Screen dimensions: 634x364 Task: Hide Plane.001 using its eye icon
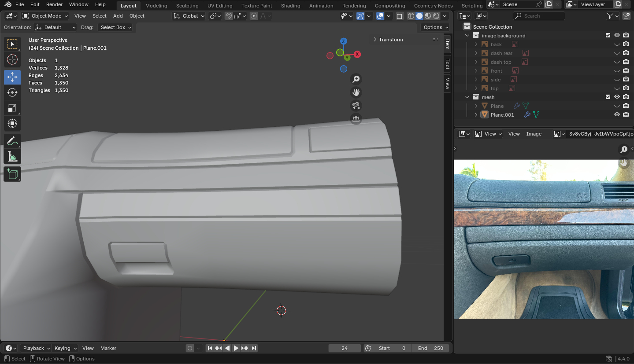tap(617, 115)
